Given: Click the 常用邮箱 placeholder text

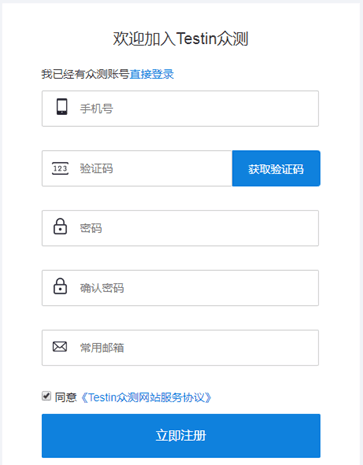Looking at the screenshot, I should [x=102, y=348].
